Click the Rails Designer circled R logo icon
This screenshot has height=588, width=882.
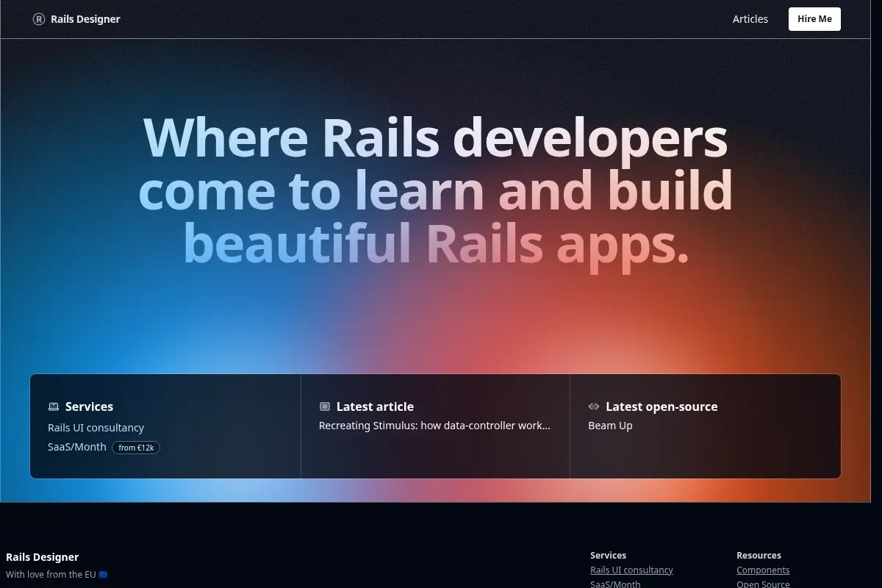click(x=39, y=19)
